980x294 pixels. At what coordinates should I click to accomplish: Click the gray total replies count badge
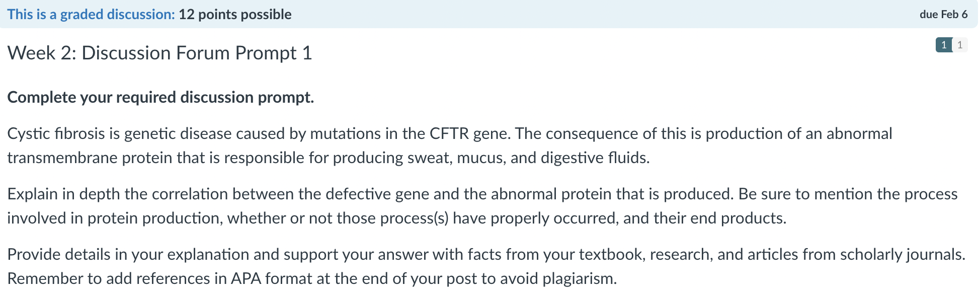(x=960, y=45)
